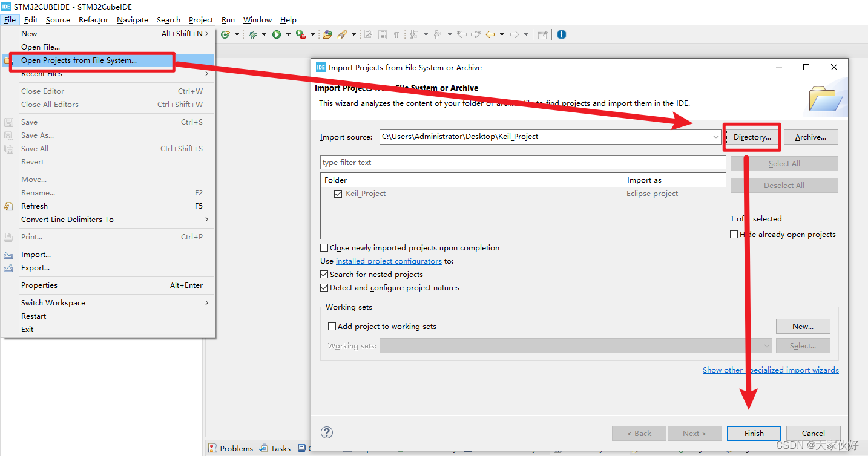Expand Convert Line Delimiters To submenu
This screenshot has width=868, height=456.
coord(108,219)
